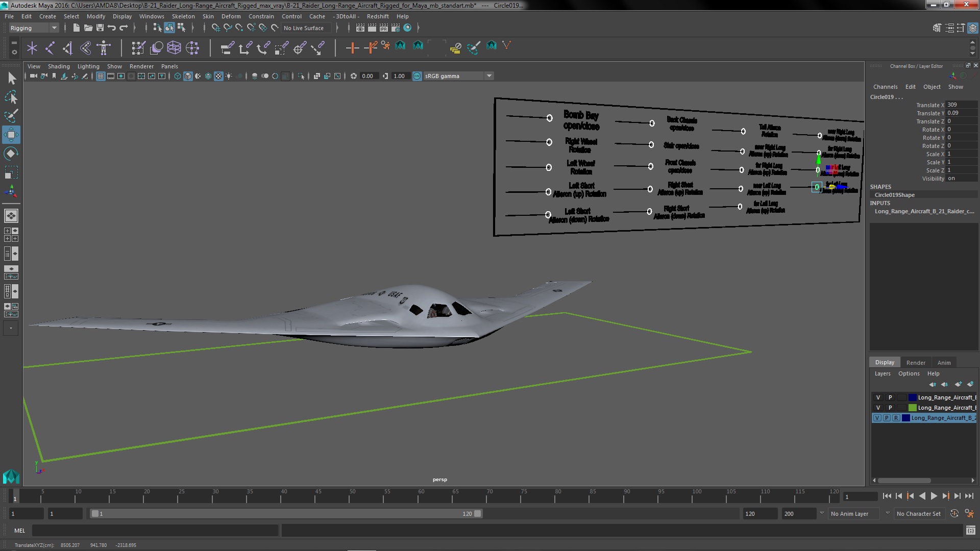Click the IPR render icon
Image resolution: width=980 pixels, height=551 pixels.
pos(383,28)
